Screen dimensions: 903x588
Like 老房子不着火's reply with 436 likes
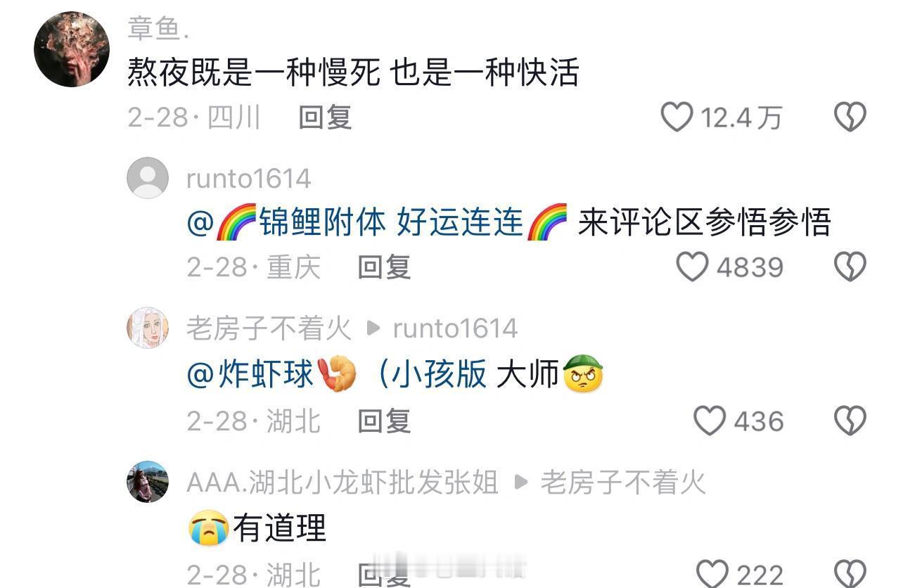(x=710, y=421)
